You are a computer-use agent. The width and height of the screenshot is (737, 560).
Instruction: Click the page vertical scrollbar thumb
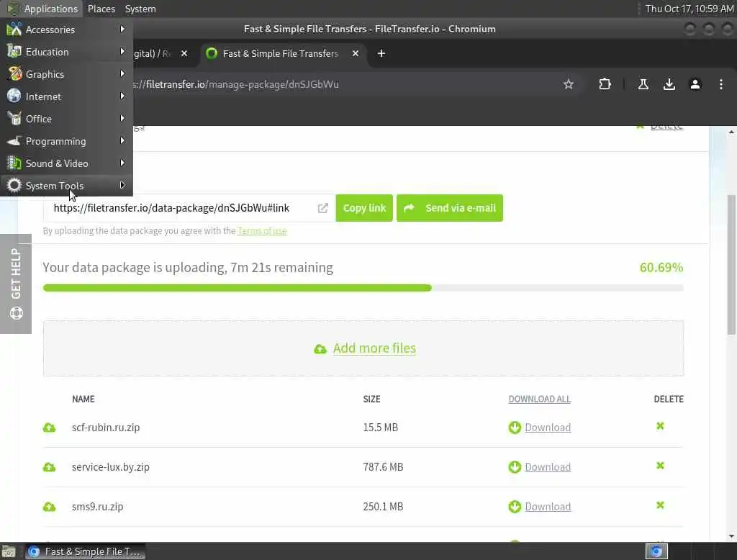(731, 265)
